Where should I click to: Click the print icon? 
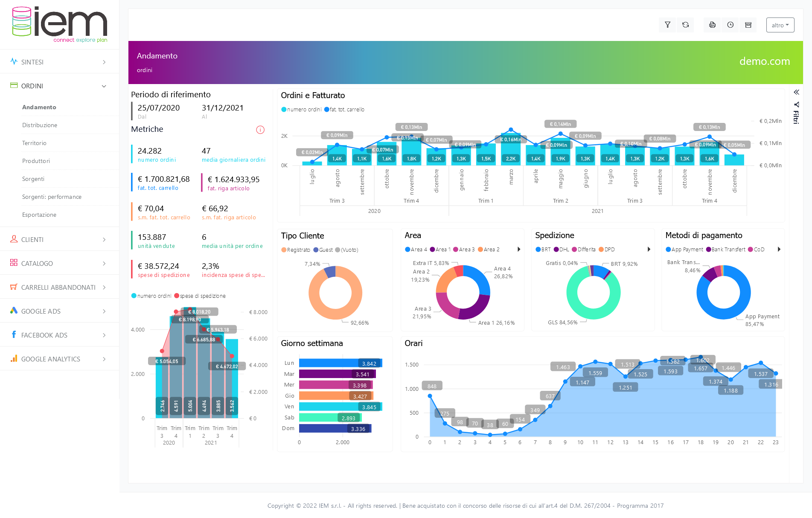tap(712, 25)
